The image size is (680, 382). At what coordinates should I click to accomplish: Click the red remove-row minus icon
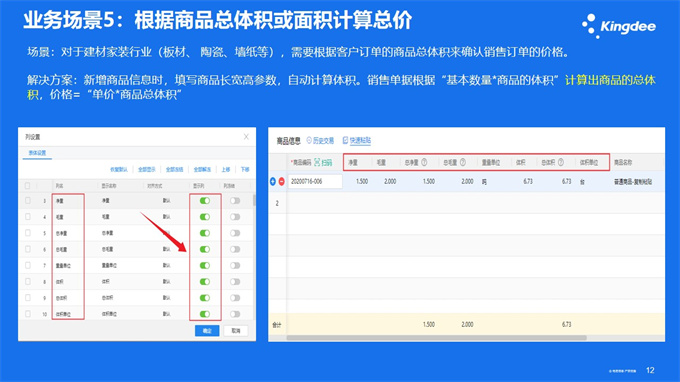click(281, 181)
